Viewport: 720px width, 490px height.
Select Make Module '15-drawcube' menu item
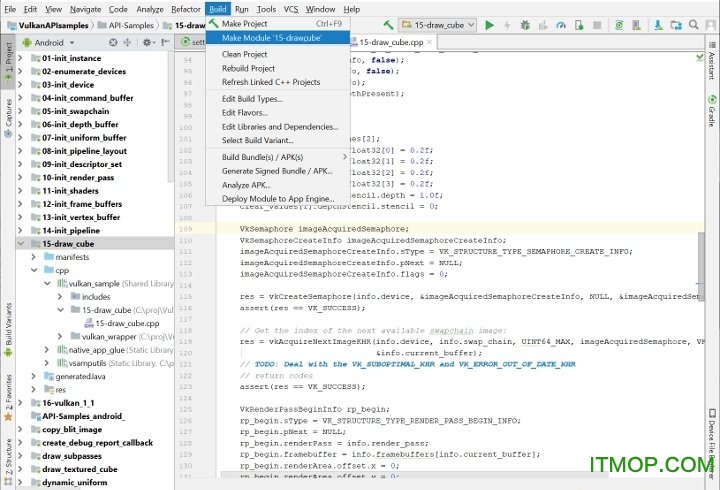(278, 38)
